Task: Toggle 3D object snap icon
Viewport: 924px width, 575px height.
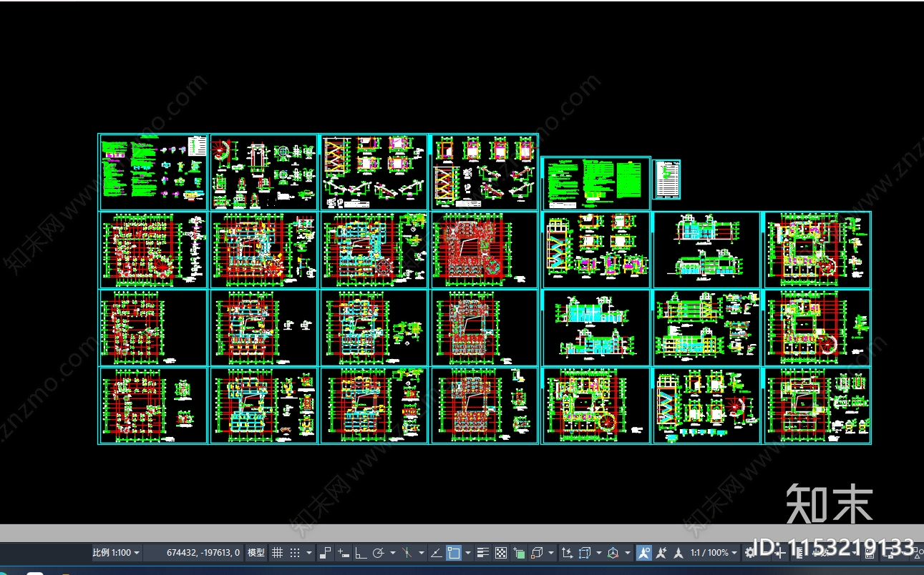Action: pos(537,552)
